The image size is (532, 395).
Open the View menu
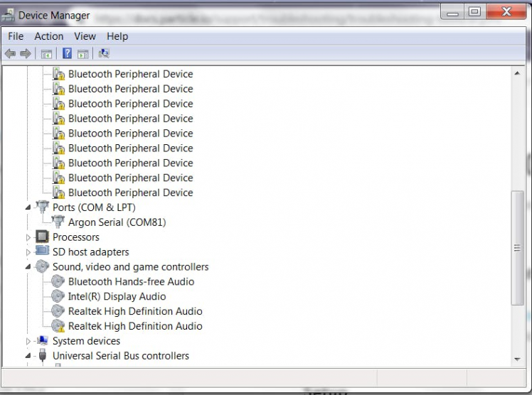click(x=85, y=36)
